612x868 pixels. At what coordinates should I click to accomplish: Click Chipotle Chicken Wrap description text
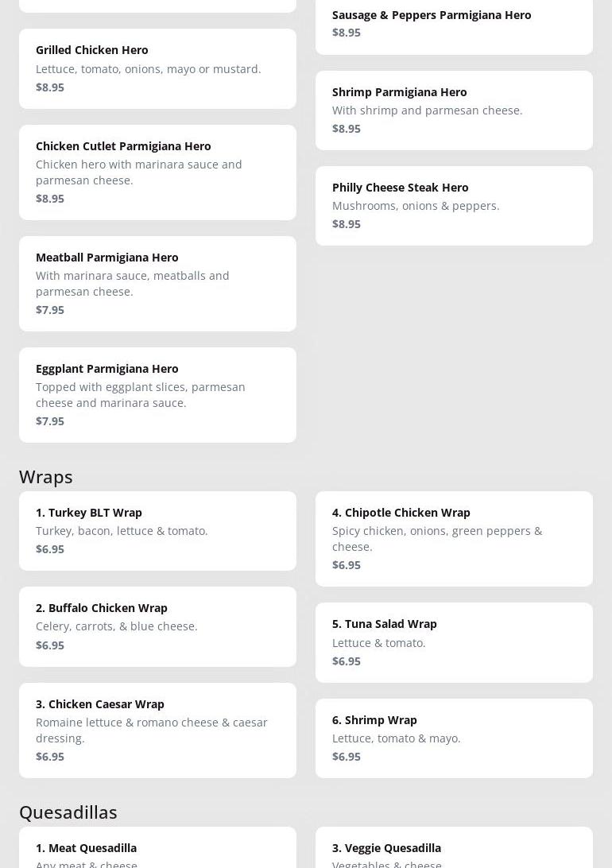point(437,539)
